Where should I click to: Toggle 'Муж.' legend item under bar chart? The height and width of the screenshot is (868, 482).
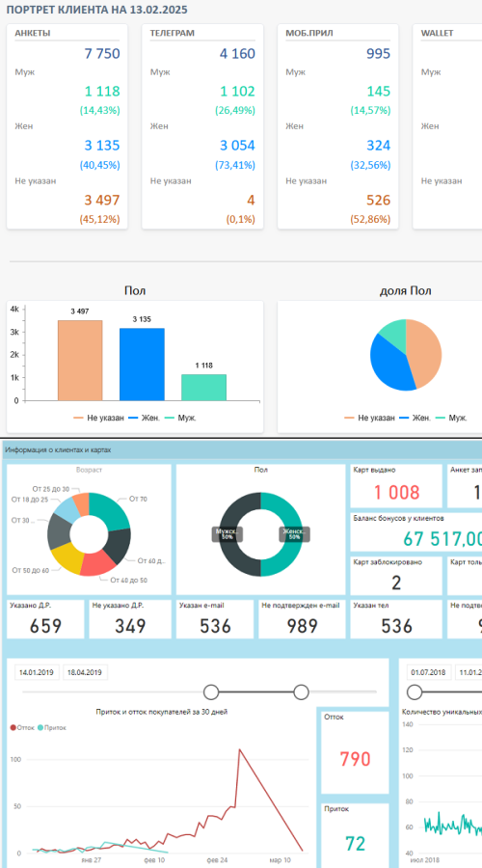pos(180,418)
